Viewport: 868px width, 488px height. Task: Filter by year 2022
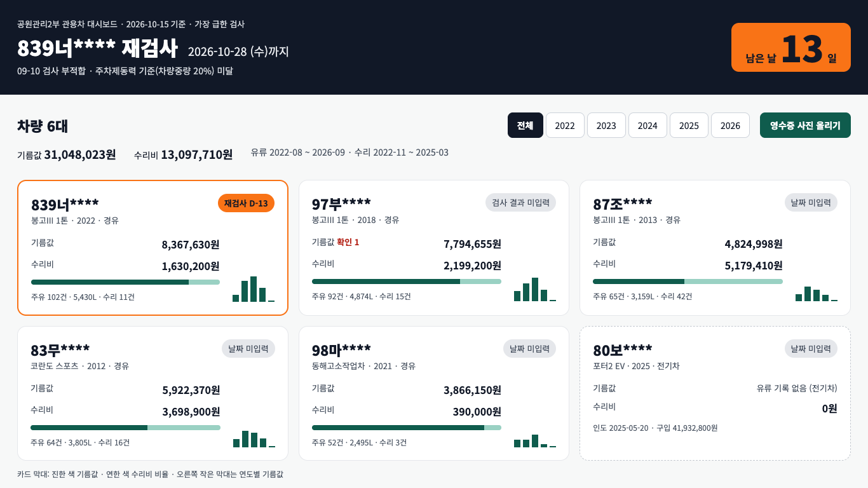[565, 125]
